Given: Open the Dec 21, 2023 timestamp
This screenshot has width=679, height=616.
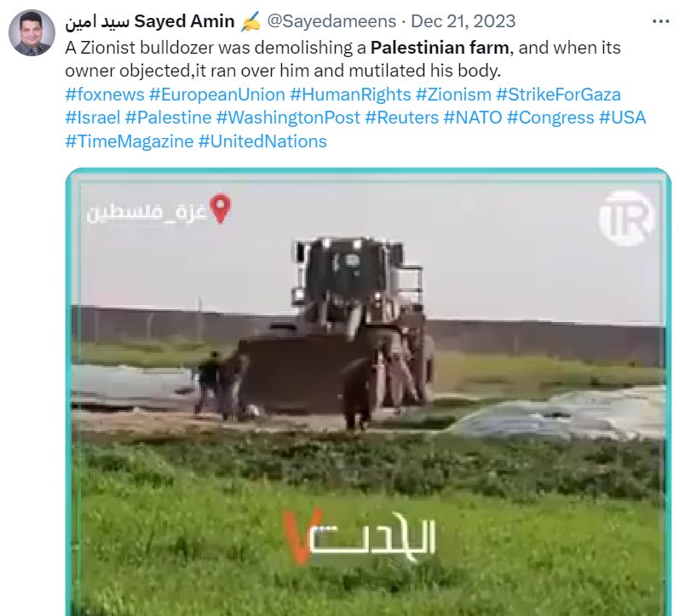Looking at the screenshot, I should pyautogui.click(x=463, y=21).
